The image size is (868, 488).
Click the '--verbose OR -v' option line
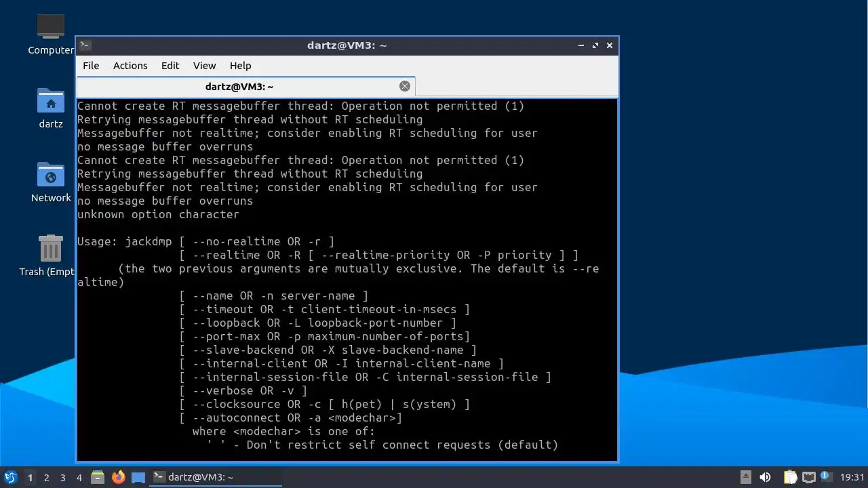(x=243, y=390)
